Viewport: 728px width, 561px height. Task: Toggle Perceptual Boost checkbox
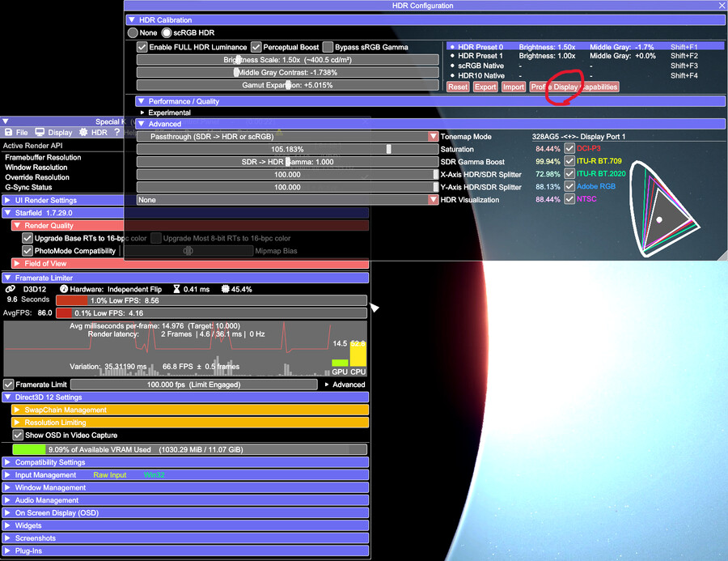256,47
